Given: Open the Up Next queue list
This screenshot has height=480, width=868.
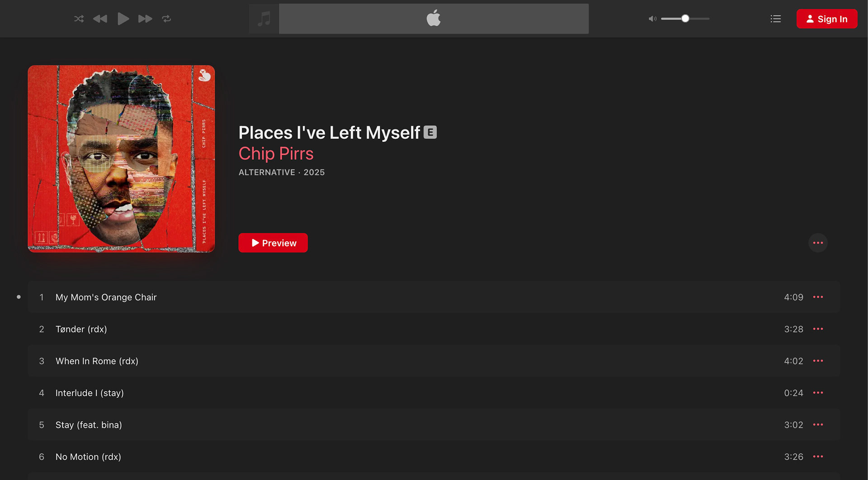Looking at the screenshot, I should coord(775,19).
